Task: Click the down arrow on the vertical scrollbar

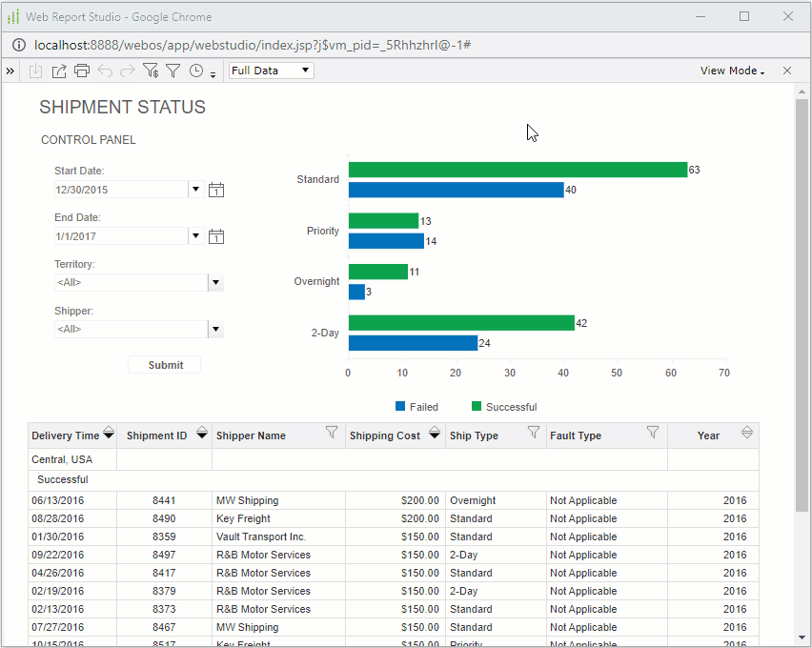Action: tap(802, 638)
